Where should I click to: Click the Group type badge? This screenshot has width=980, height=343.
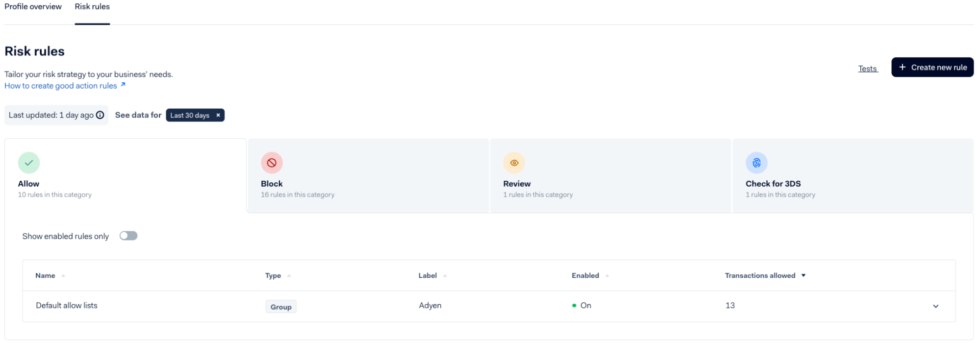(x=281, y=307)
